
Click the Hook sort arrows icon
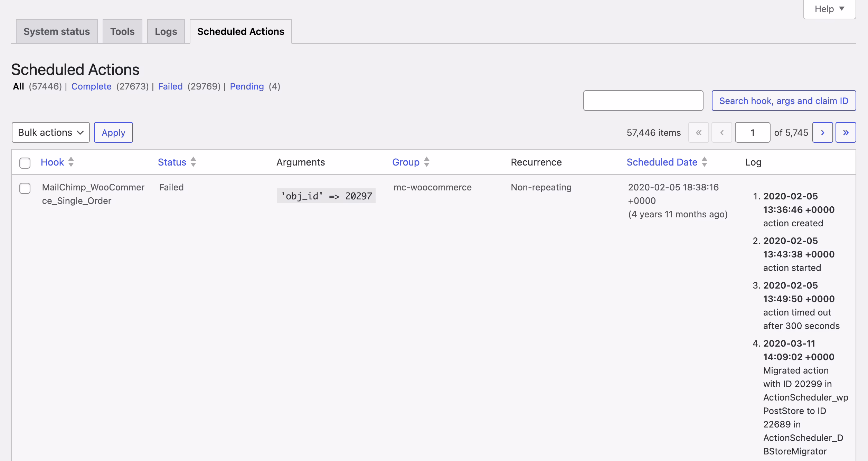71,162
